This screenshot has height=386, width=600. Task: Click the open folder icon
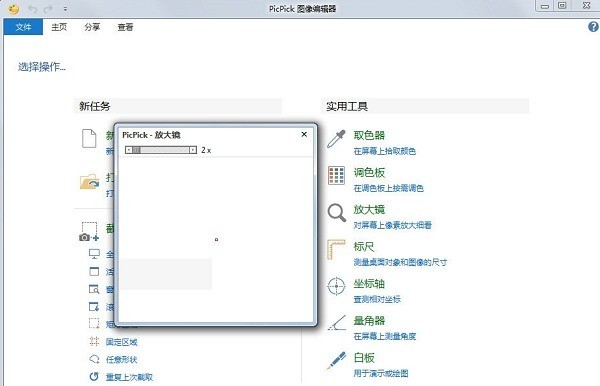click(90, 181)
